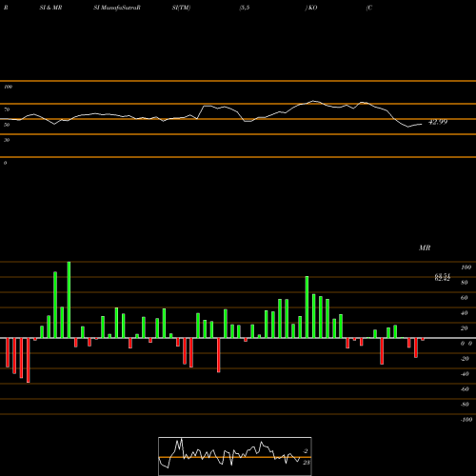Viewport: 476px width, 476px height.
Task: Click the 'SI & MR' header text
Action: (x=50, y=8)
